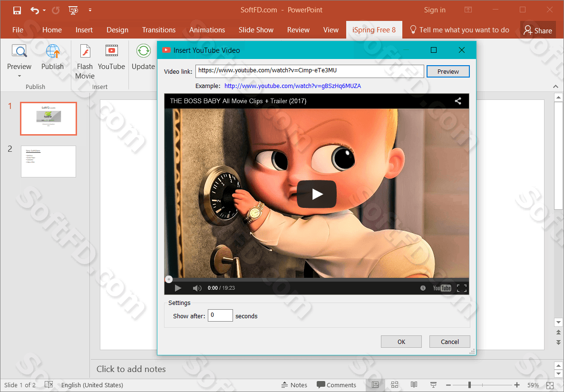This screenshot has height=392, width=564.
Task: Click the Share button
Action: [538, 30]
